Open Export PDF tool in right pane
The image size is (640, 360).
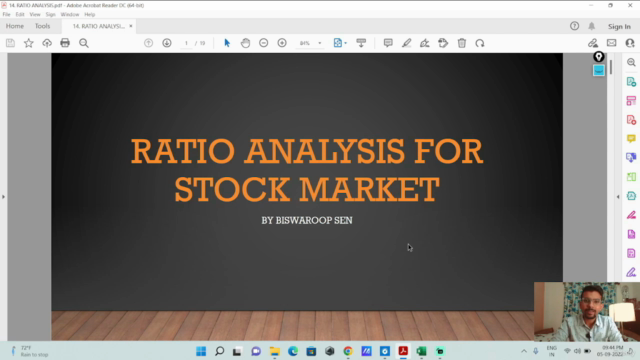tap(631, 82)
